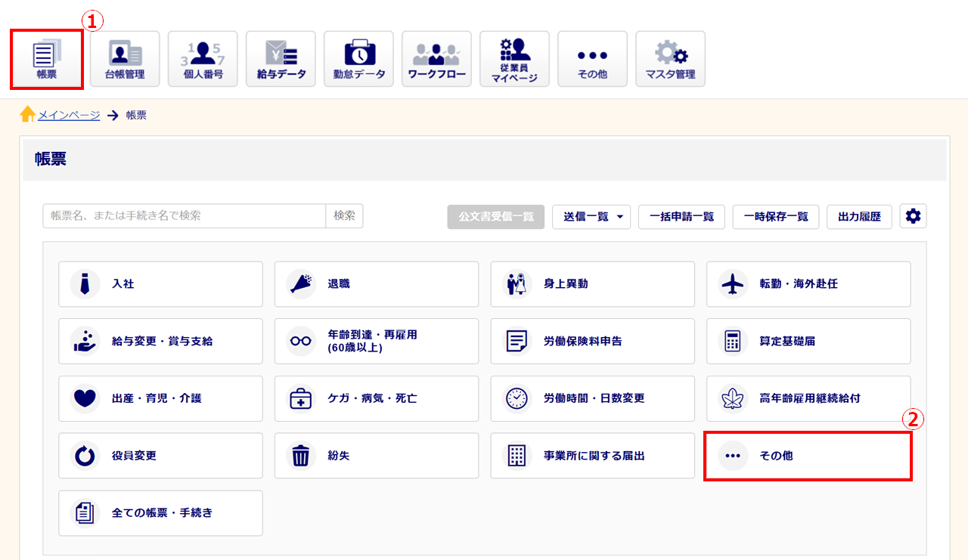Open 台帳管理 from the top toolbar
The height and width of the screenshot is (560, 968).
pyautogui.click(x=125, y=59)
